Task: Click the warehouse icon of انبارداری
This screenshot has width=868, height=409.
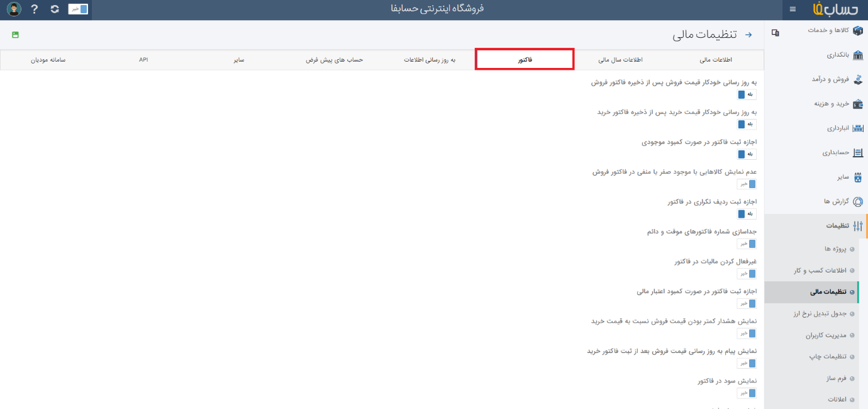Action: tap(857, 128)
